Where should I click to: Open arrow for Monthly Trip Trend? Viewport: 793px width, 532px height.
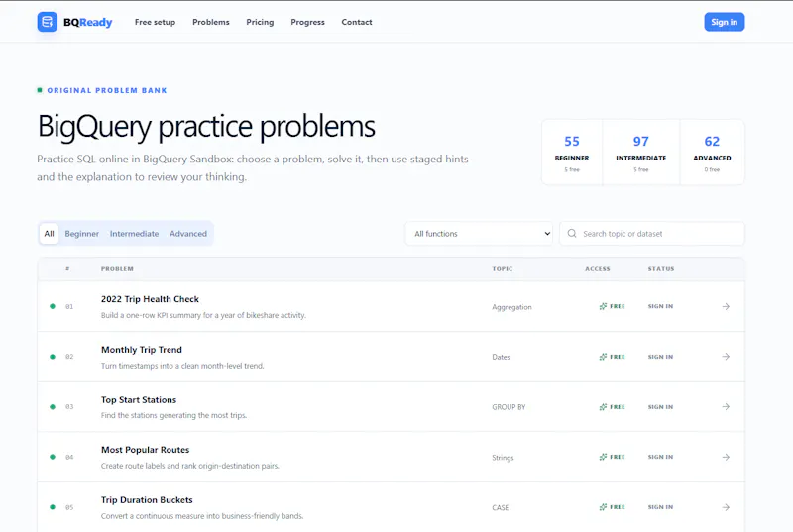[x=726, y=357]
